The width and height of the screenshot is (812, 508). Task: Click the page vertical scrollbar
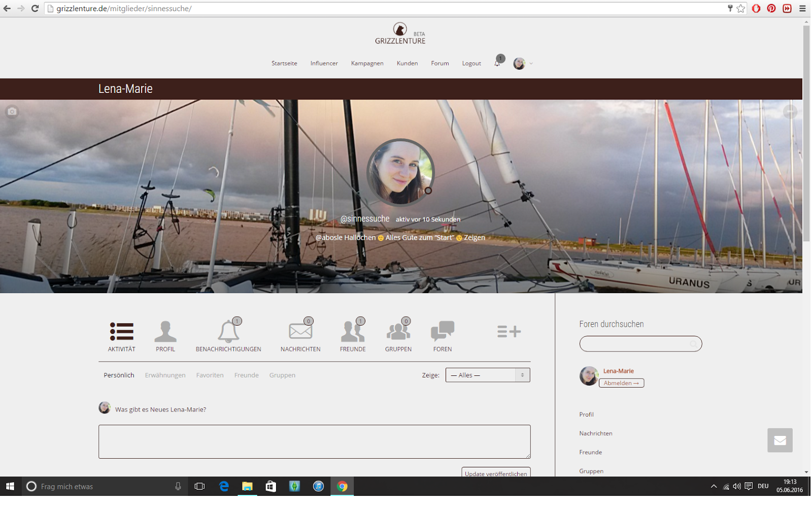(806, 134)
